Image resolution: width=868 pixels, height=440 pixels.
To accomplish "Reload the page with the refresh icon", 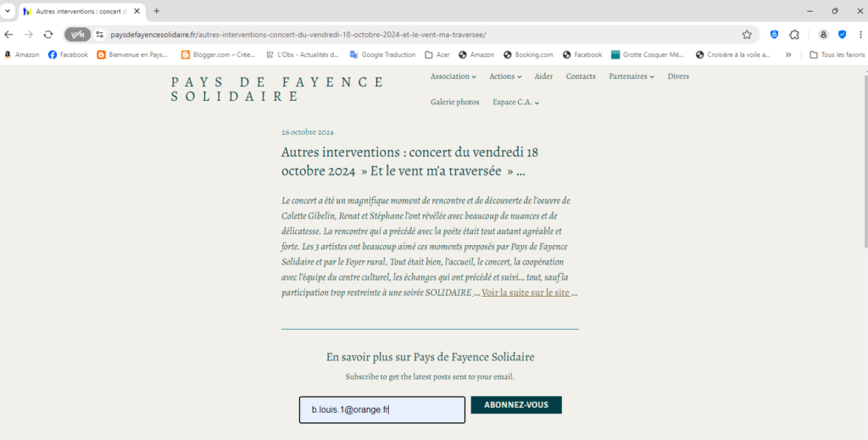I will [x=48, y=35].
